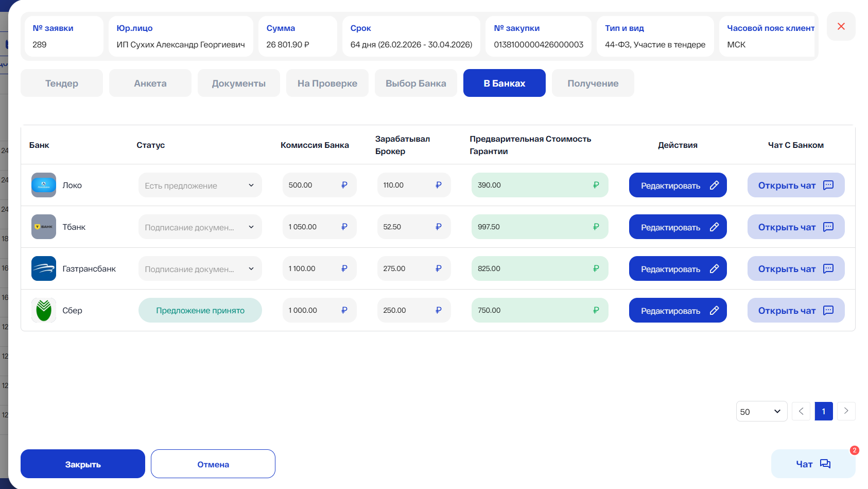Select the Выбор Банка tab
Screen dimensions: 868x489
click(416, 83)
